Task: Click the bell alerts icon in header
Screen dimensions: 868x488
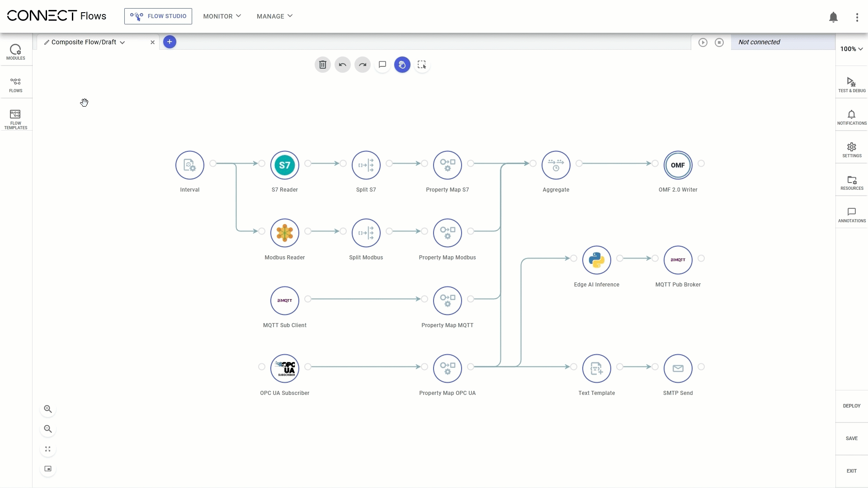Action: (833, 17)
